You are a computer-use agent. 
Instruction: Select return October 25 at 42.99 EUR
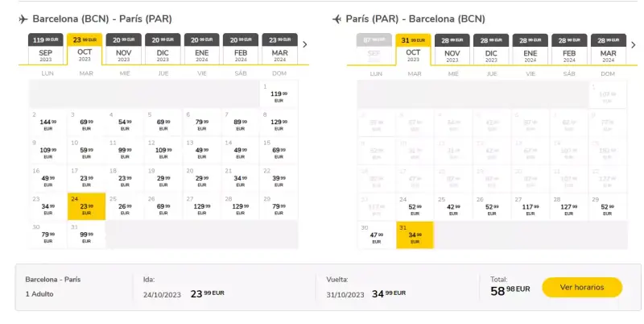tap(453, 207)
